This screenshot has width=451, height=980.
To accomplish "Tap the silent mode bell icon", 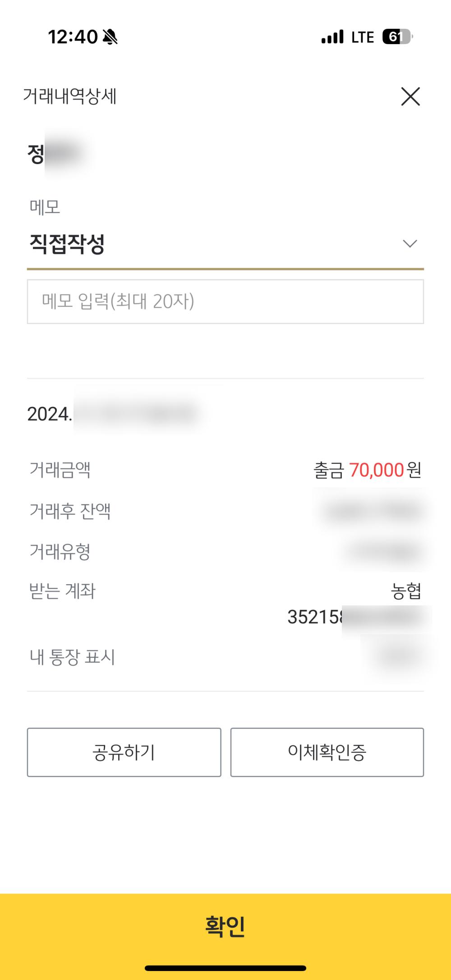I will click(110, 37).
